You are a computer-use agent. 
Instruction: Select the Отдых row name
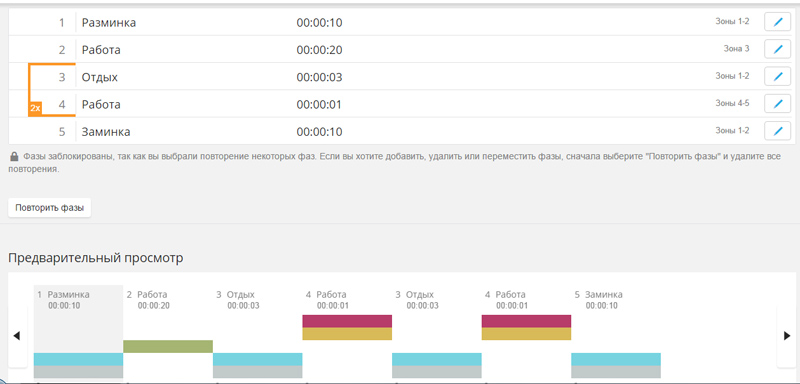tap(99, 78)
